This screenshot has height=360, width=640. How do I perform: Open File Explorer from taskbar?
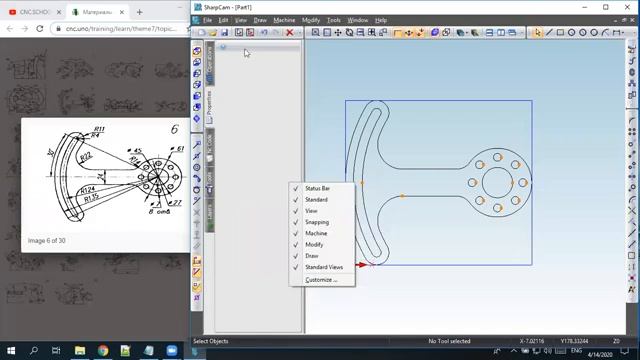coord(80,351)
